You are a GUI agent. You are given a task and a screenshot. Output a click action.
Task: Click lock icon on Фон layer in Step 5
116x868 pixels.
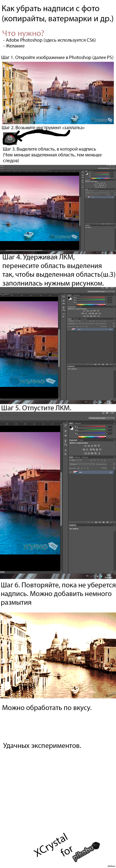click(110, 472)
